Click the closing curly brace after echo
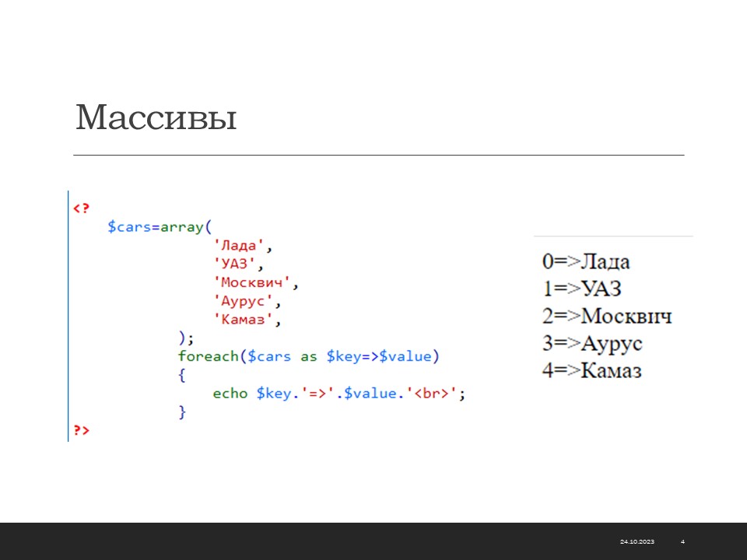 click(x=182, y=411)
